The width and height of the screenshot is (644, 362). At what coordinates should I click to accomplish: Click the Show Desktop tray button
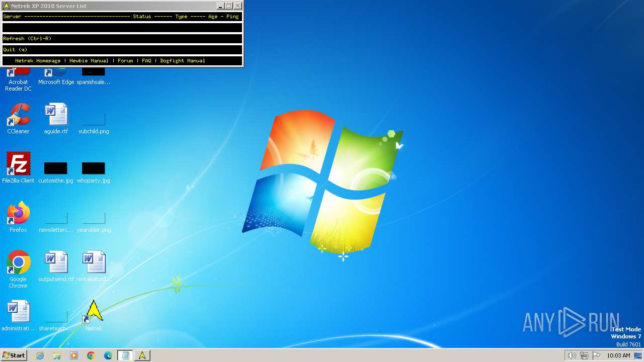pos(638,355)
